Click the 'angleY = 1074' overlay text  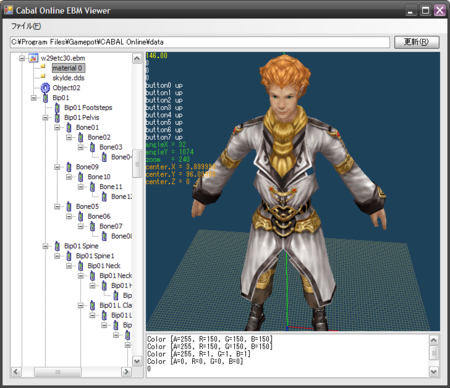tap(170, 152)
